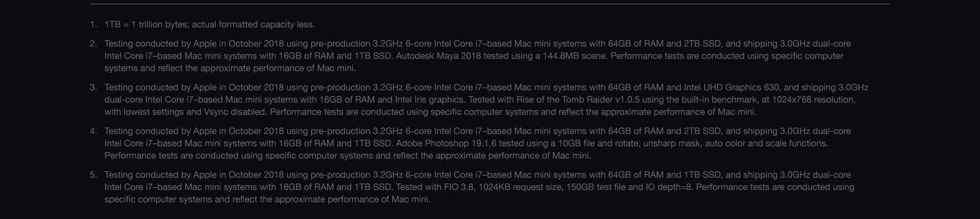
Task: Click the Rise of the Tomb Raider text
Action: coord(565,100)
